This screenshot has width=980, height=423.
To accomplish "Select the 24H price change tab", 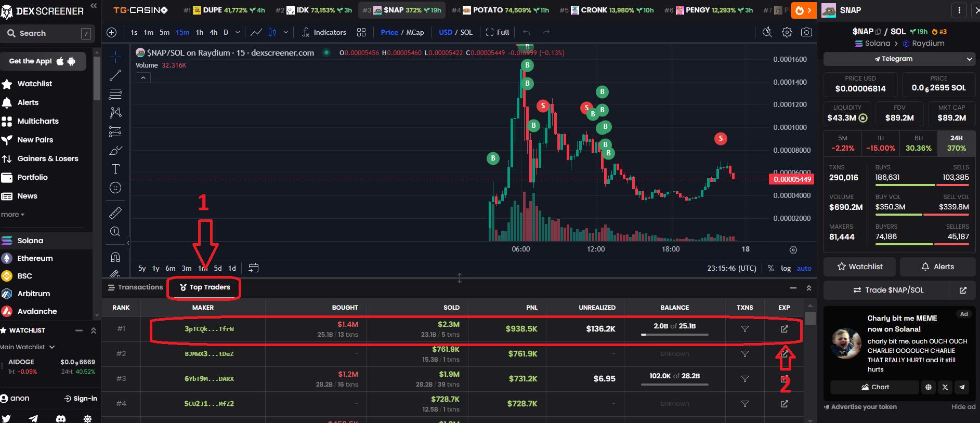I will pyautogui.click(x=956, y=143).
